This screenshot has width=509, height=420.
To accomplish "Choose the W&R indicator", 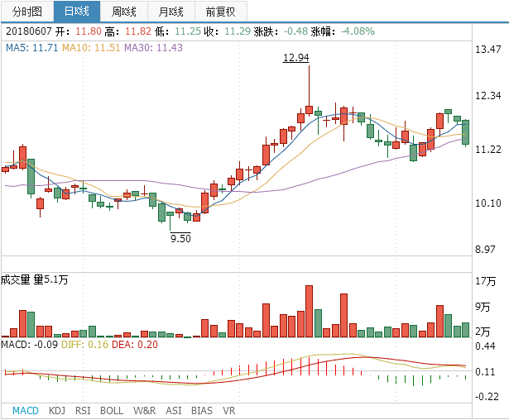I will tap(145, 411).
